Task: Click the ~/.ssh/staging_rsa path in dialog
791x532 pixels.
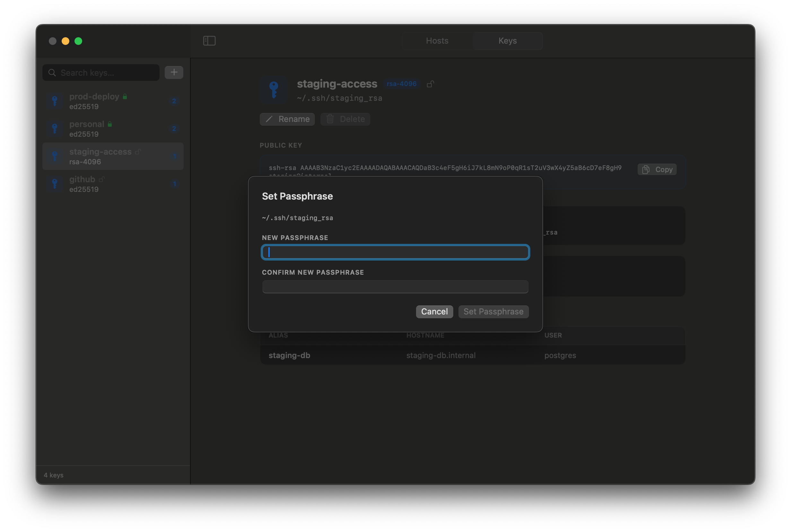Action: (297, 218)
